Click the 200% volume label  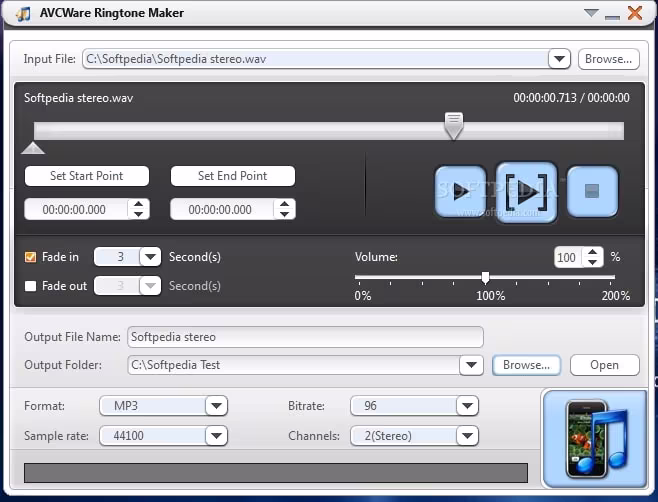(616, 296)
